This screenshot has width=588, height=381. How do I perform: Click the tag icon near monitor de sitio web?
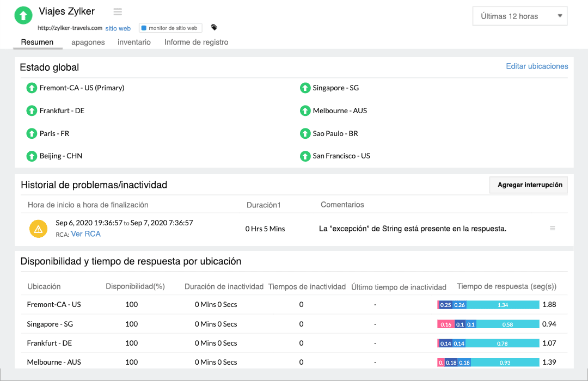213,26
